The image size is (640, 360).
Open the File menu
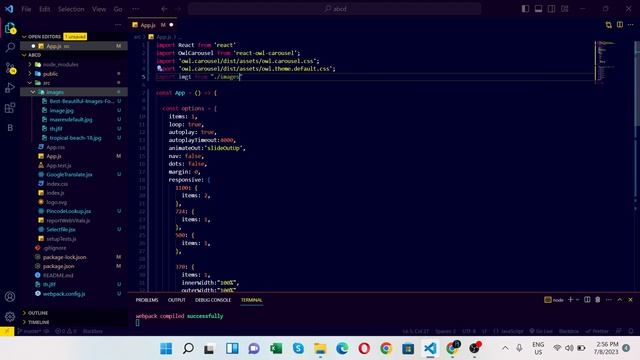pyautogui.click(x=26, y=9)
